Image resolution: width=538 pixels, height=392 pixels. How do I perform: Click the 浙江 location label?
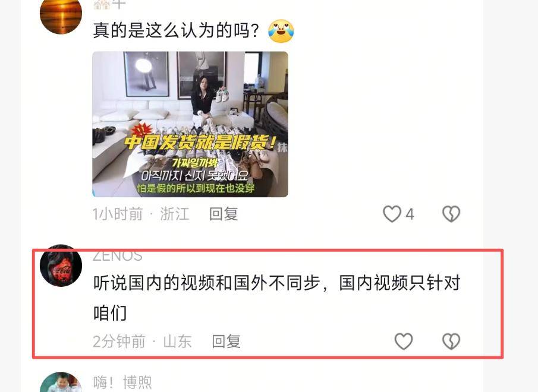pyautogui.click(x=175, y=214)
